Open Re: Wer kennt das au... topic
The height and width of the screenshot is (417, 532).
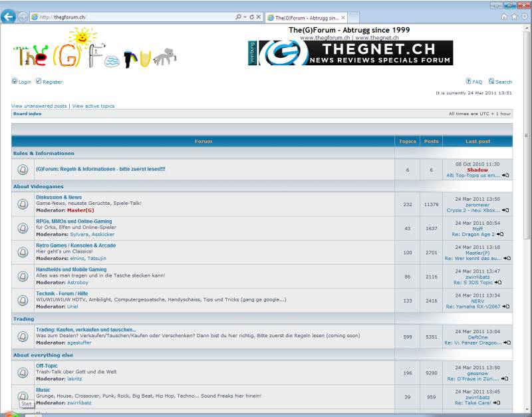pos(473,258)
